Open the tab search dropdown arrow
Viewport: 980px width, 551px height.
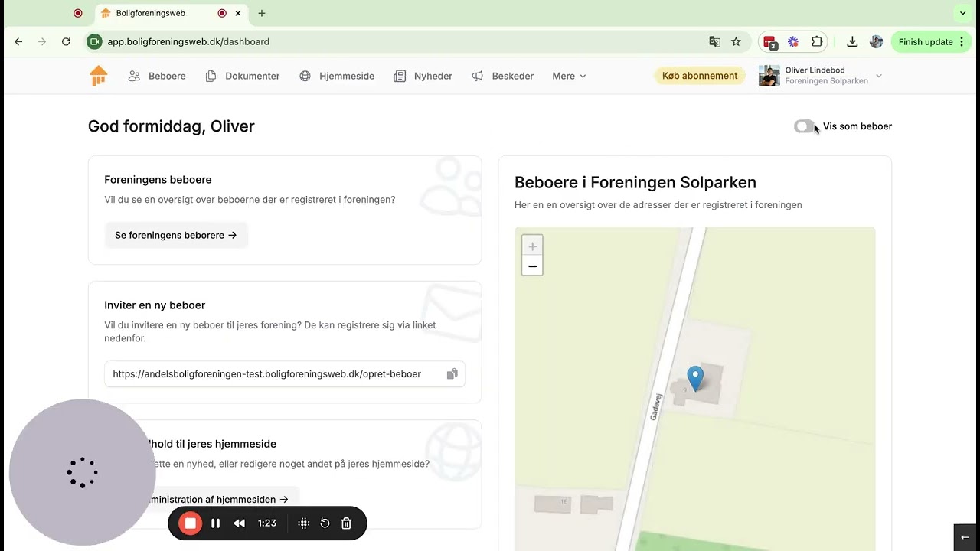coord(963,13)
